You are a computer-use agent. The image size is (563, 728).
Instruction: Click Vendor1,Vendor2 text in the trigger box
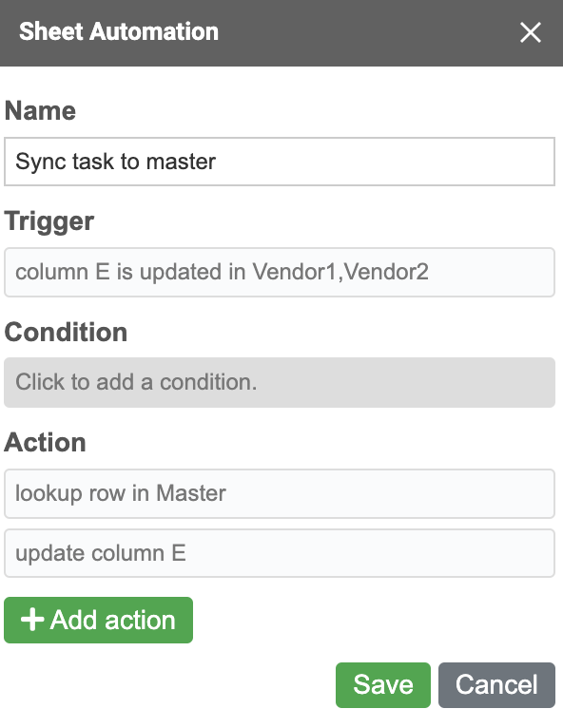pos(340,272)
